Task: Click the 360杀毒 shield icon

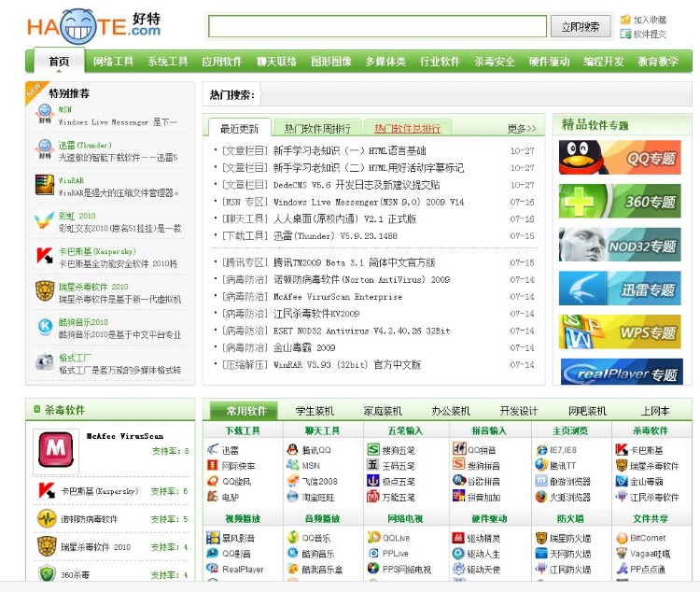Action: 47,573
